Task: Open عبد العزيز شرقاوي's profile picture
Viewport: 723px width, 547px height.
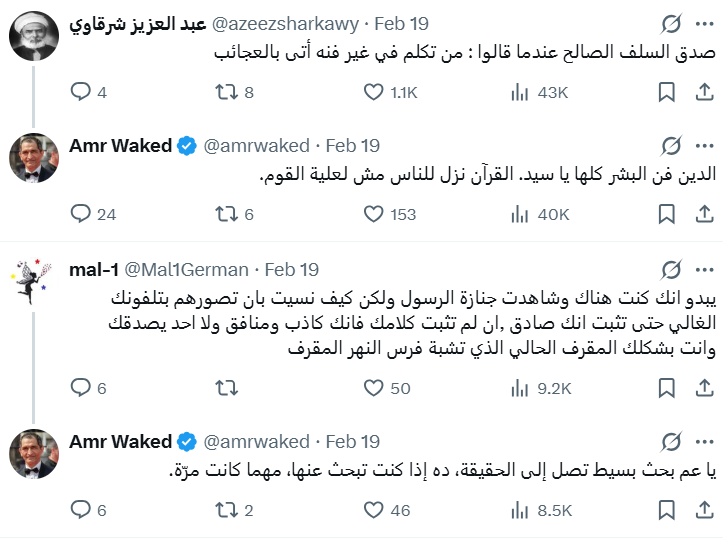Action: coord(33,38)
